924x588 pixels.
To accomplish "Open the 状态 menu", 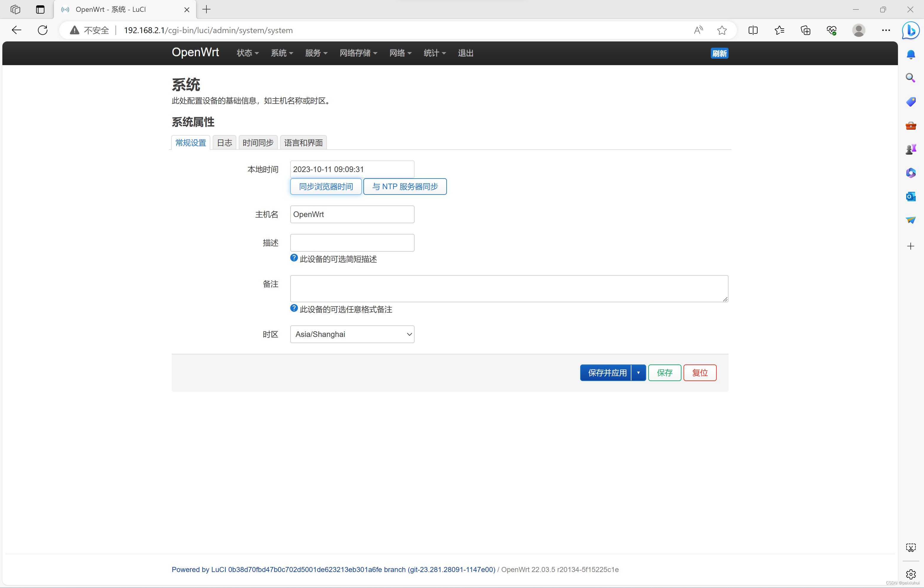I will [x=247, y=53].
